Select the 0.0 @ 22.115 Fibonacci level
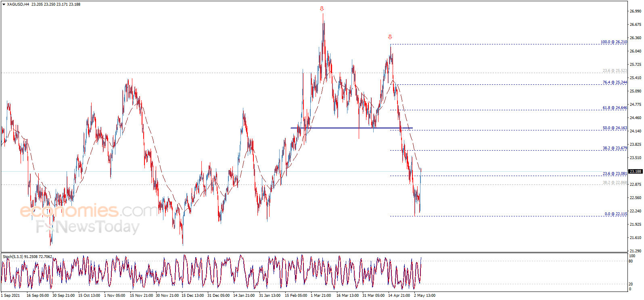 [615, 214]
